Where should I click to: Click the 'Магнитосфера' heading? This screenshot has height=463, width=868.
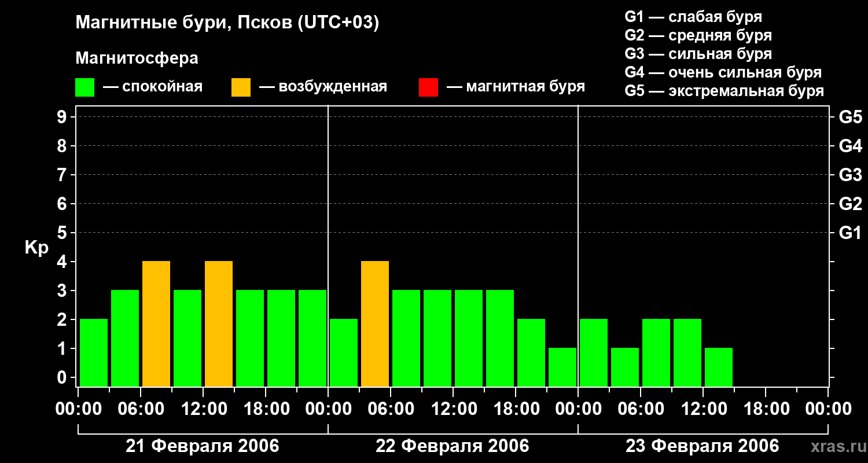pos(137,58)
